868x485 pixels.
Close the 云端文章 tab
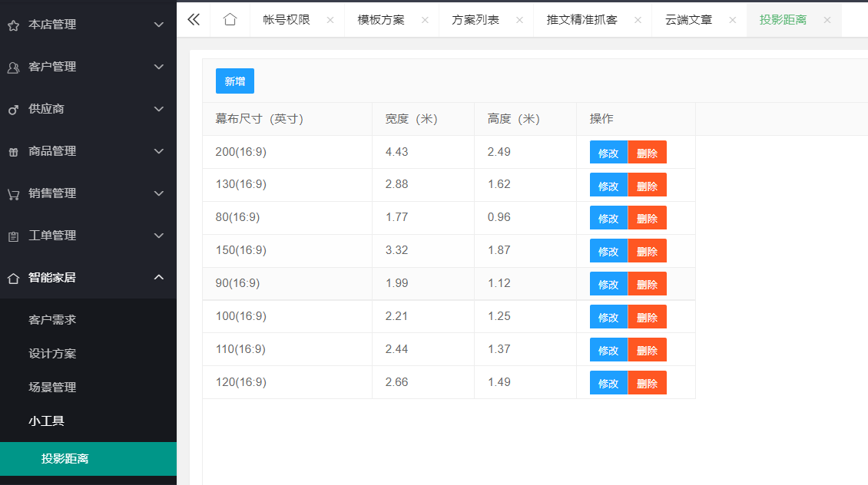click(x=732, y=20)
